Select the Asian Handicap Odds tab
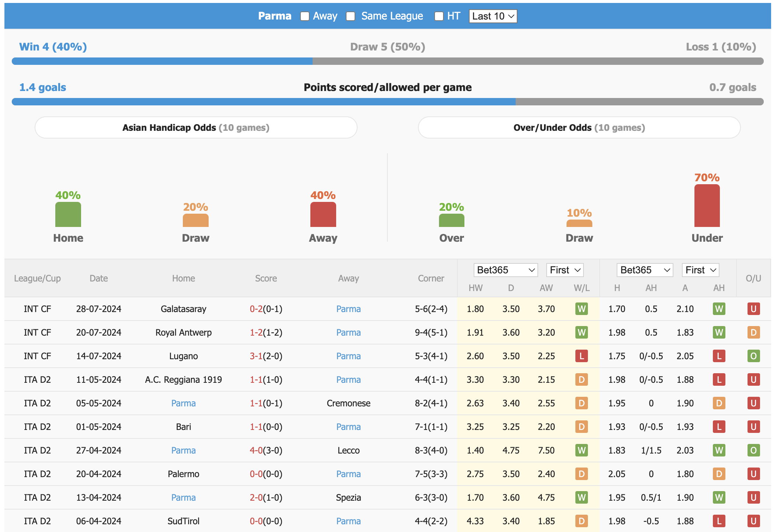777x532 pixels. pos(196,127)
